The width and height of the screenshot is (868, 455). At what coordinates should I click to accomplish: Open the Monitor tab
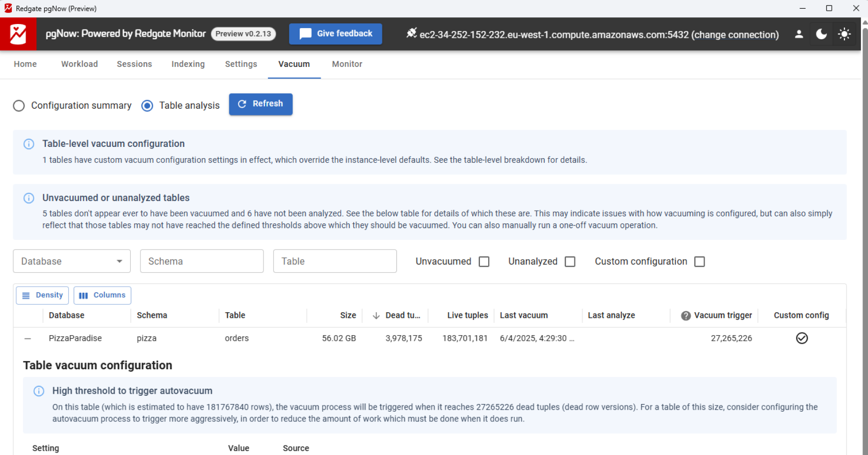[x=347, y=64]
